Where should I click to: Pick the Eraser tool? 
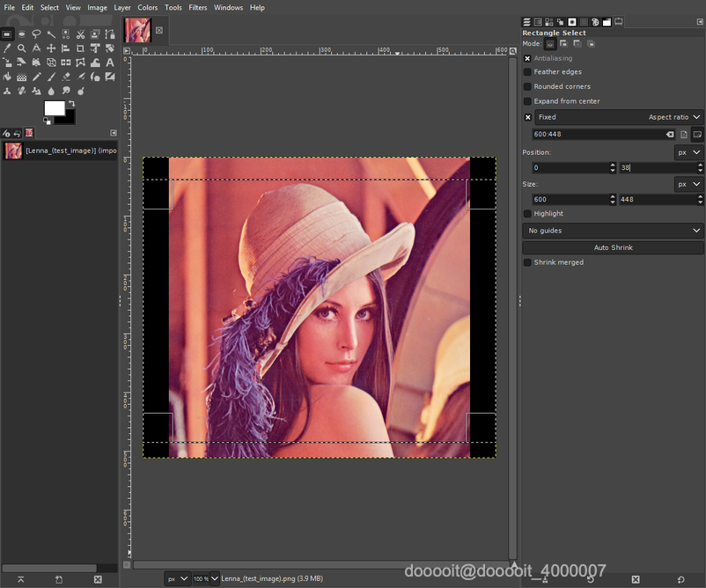tap(66, 77)
